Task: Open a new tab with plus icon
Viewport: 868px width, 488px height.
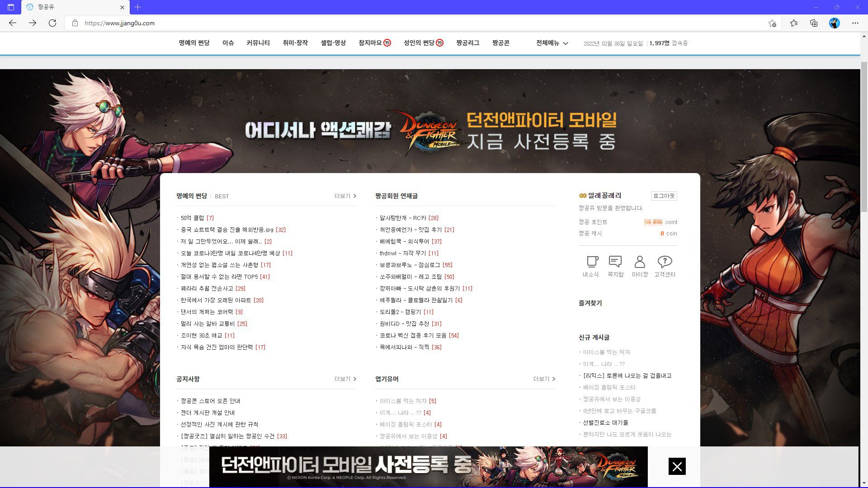Action: point(138,7)
